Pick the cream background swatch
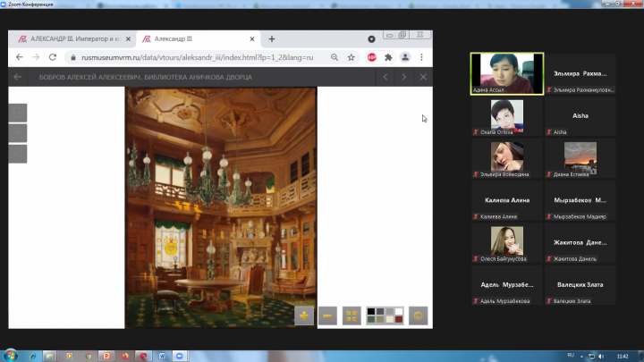Screen dimensions: 644x362 point(390,319)
